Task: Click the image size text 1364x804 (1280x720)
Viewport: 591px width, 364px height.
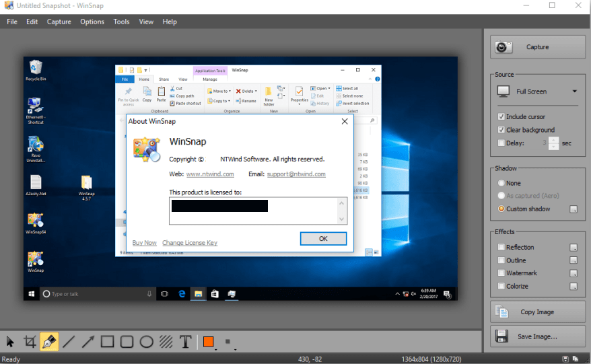Action: pyautogui.click(x=431, y=359)
